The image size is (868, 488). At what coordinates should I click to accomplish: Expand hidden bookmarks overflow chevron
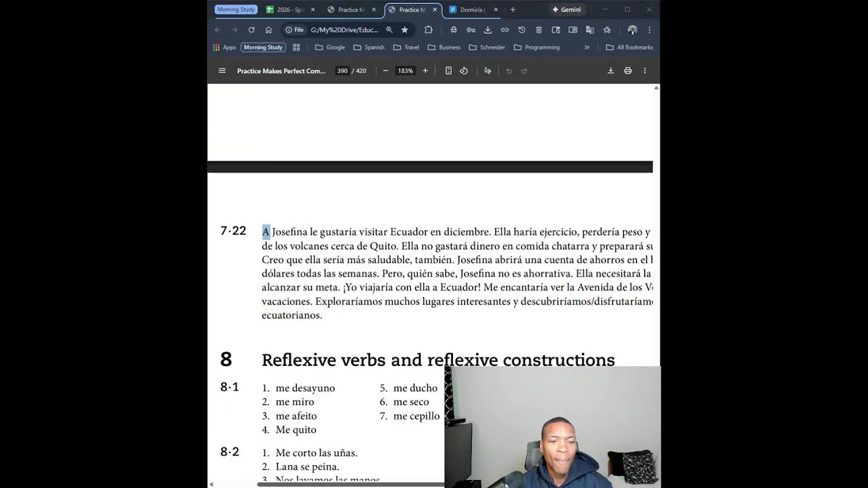pos(587,47)
